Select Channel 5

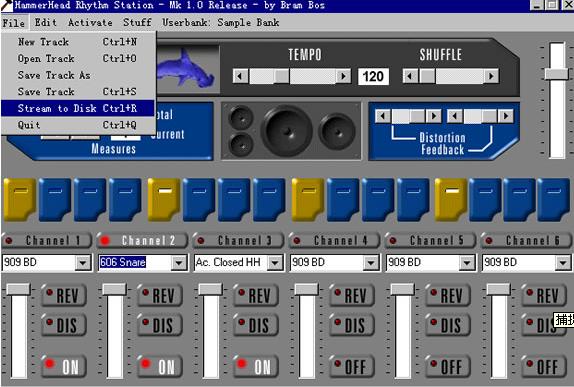click(x=430, y=241)
